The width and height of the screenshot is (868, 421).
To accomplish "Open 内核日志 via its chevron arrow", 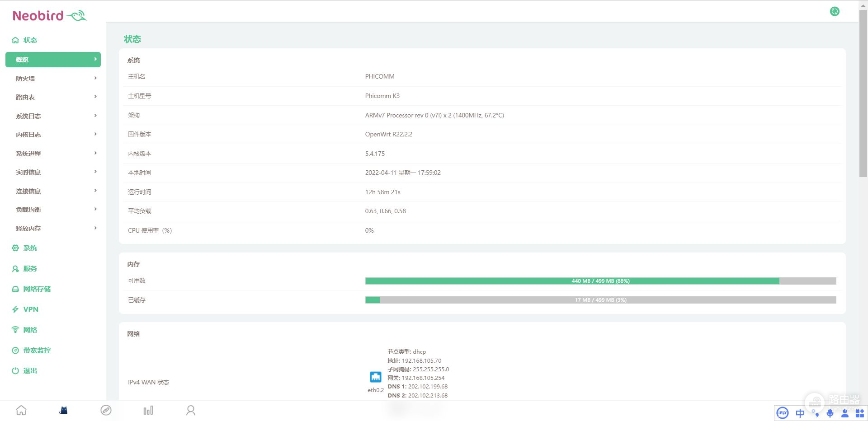I will coord(95,134).
